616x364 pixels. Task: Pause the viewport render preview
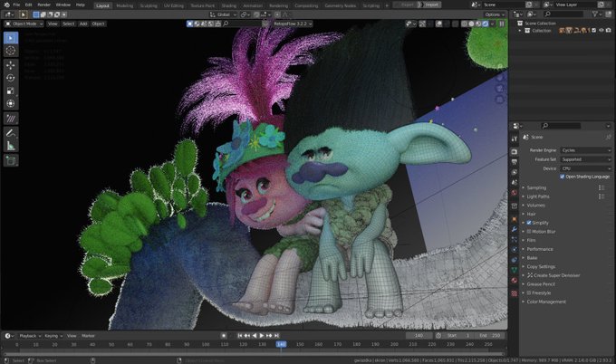tap(502, 24)
